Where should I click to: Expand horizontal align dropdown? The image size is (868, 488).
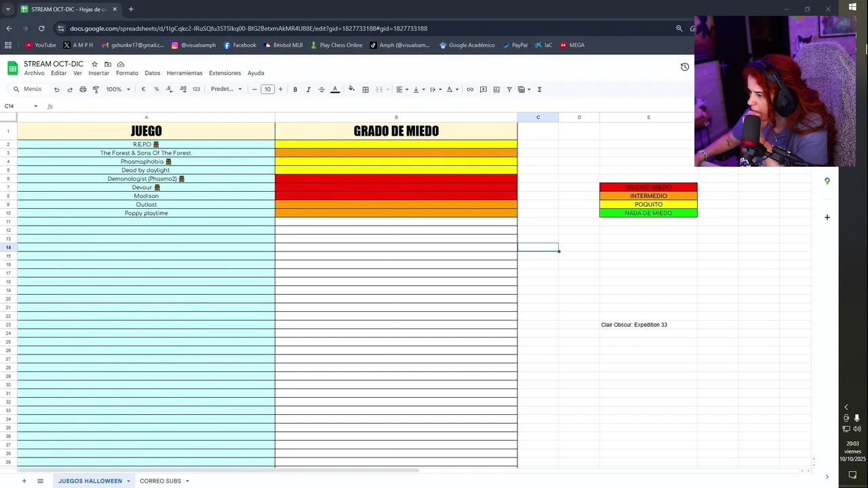(407, 89)
